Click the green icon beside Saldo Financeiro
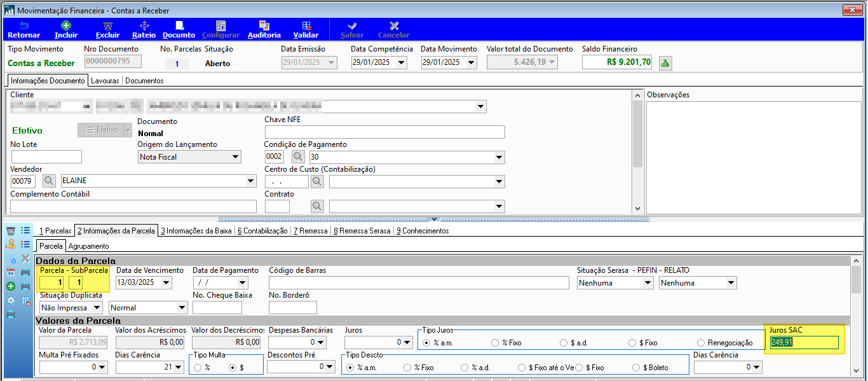Screen dimensions: 868x381 (x=665, y=62)
